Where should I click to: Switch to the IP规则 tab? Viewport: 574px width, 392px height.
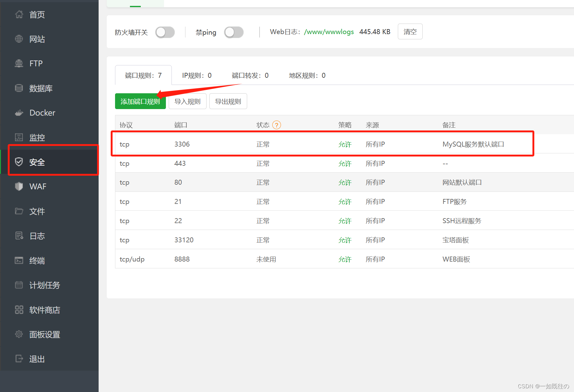point(197,75)
